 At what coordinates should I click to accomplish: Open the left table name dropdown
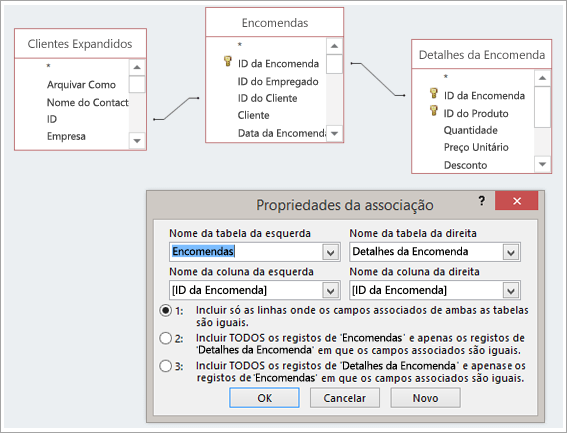coord(331,252)
